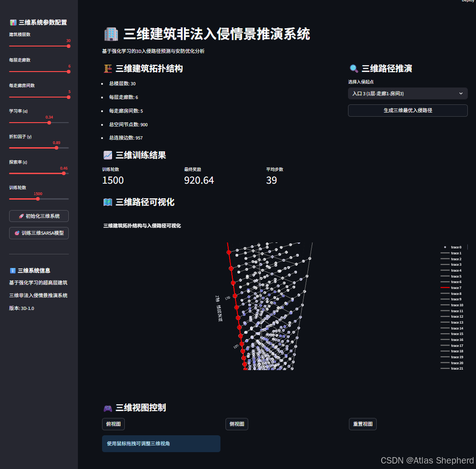Click the crane icon beside 三维建筑拓扑结构
Image resolution: width=476 pixels, height=469 pixels.
[108, 69]
